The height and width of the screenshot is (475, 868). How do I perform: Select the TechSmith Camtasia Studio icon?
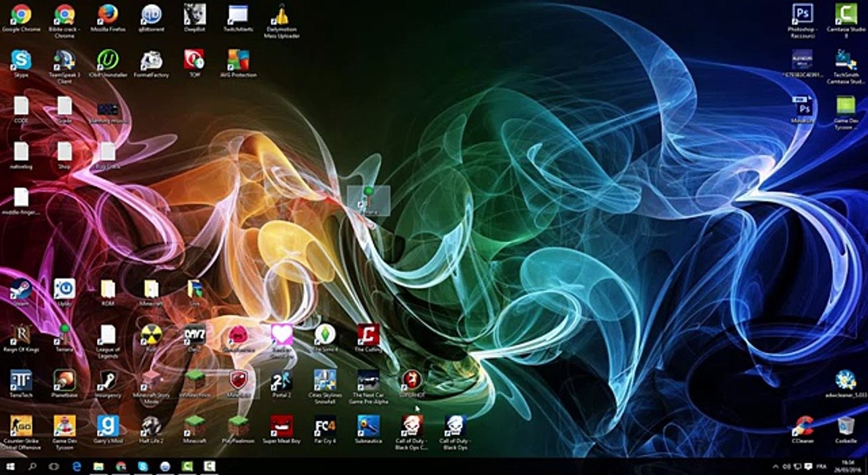pos(846,67)
